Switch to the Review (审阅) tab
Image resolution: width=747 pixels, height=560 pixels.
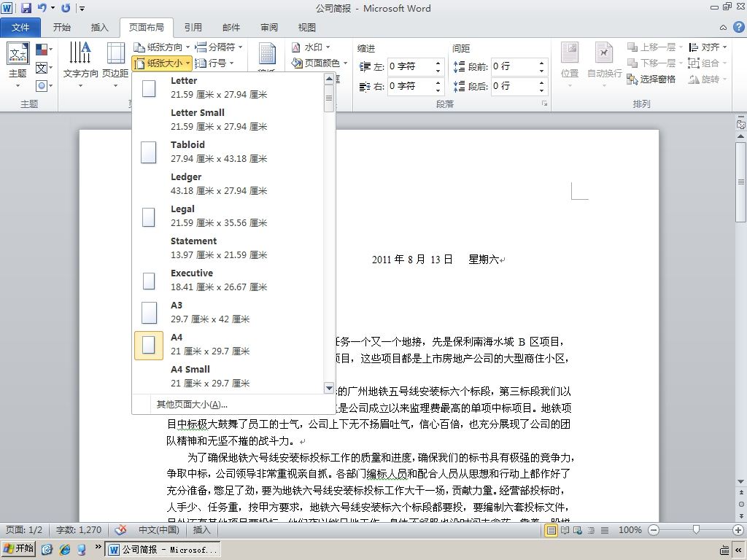pos(269,28)
